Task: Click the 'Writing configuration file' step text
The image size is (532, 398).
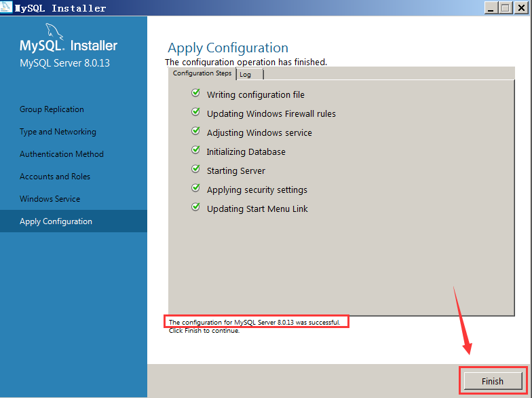Action: pyautogui.click(x=255, y=95)
